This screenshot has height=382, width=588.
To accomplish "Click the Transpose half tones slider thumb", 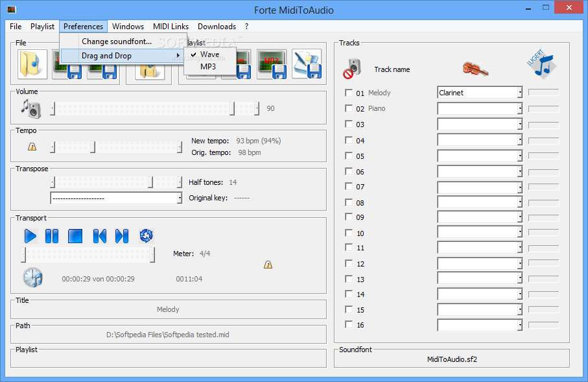I will (x=150, y=182).
